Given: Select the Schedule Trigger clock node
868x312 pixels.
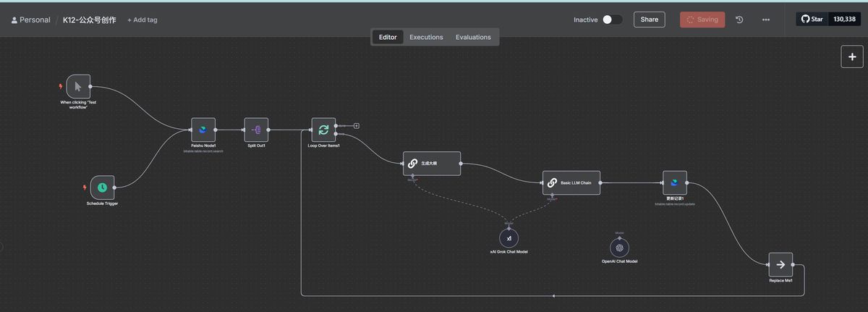Looking at the screenshot, I should pyautogui.click(x=102, y=187).
